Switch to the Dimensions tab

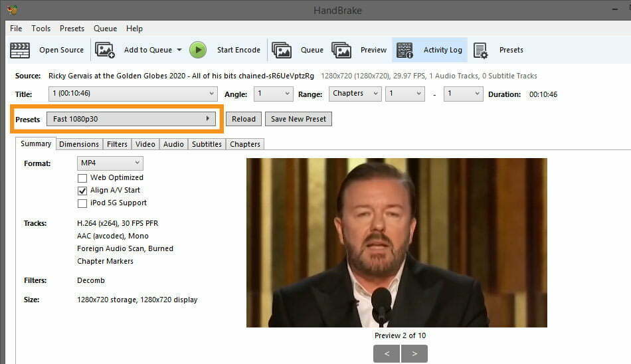pos(79,144)
